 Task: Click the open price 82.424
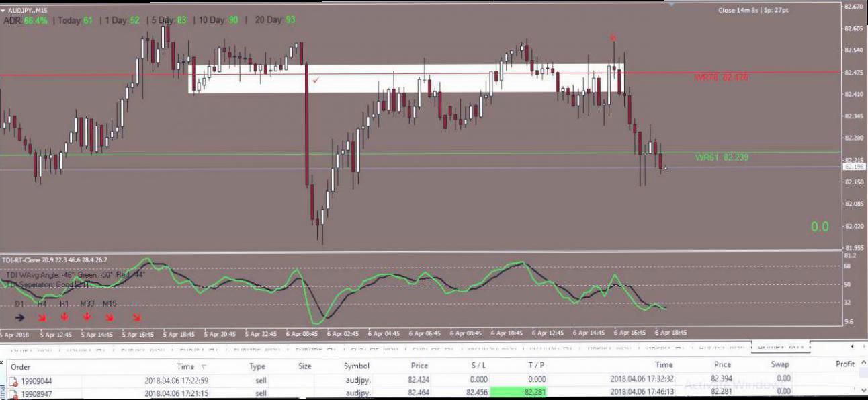coord(418,380)
